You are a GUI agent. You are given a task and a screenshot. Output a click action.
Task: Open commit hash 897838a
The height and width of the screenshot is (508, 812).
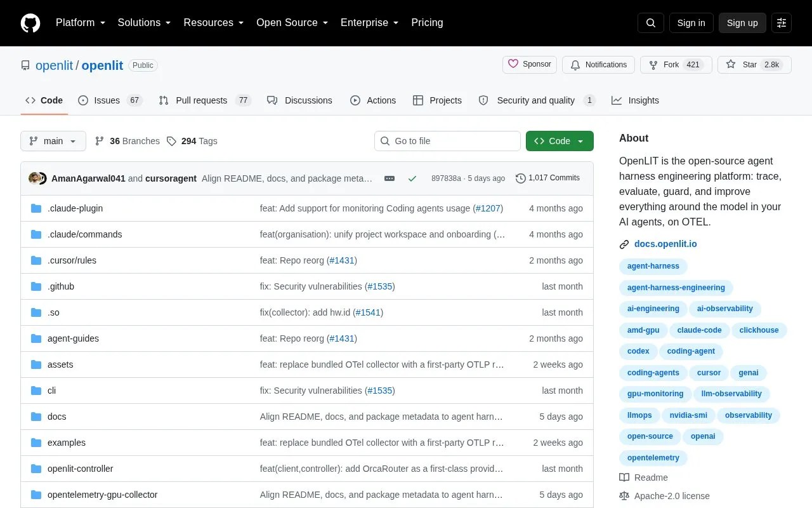(446, 178)
